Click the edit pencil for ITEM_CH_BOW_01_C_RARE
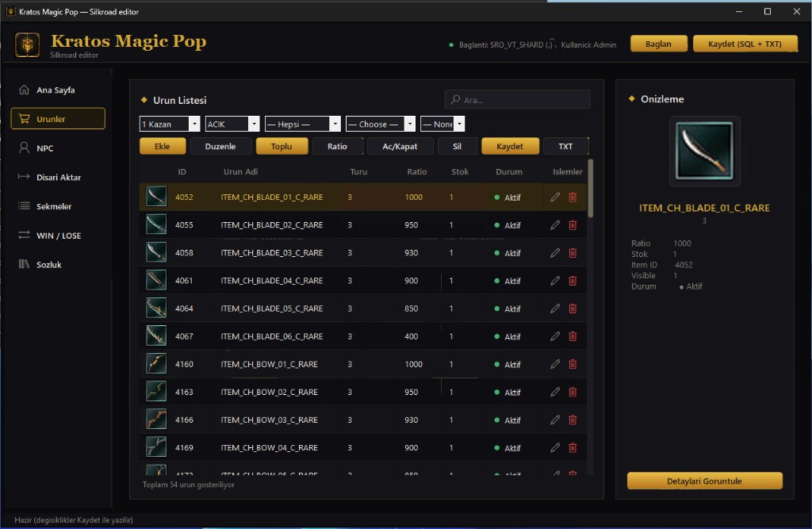Viewport: 812px width, 529px height. tap(554, 364)
